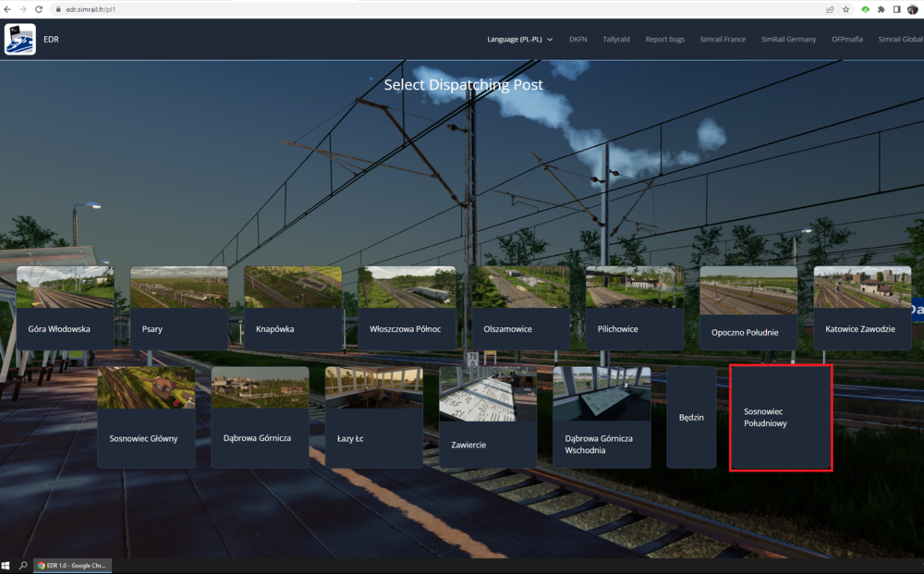Choose the Sosnowiec Południowy post card

pos(781,417)
